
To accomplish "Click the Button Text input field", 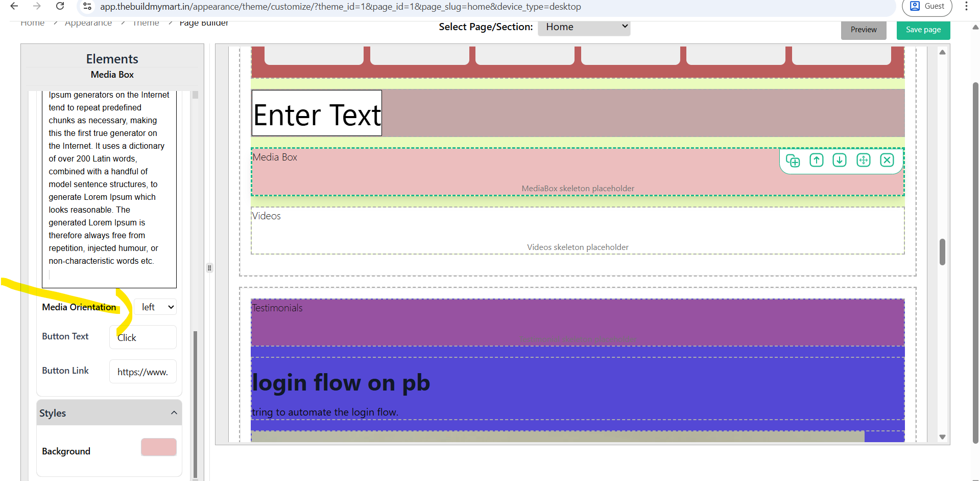I will pyautogui.click(x=143, y=337).
